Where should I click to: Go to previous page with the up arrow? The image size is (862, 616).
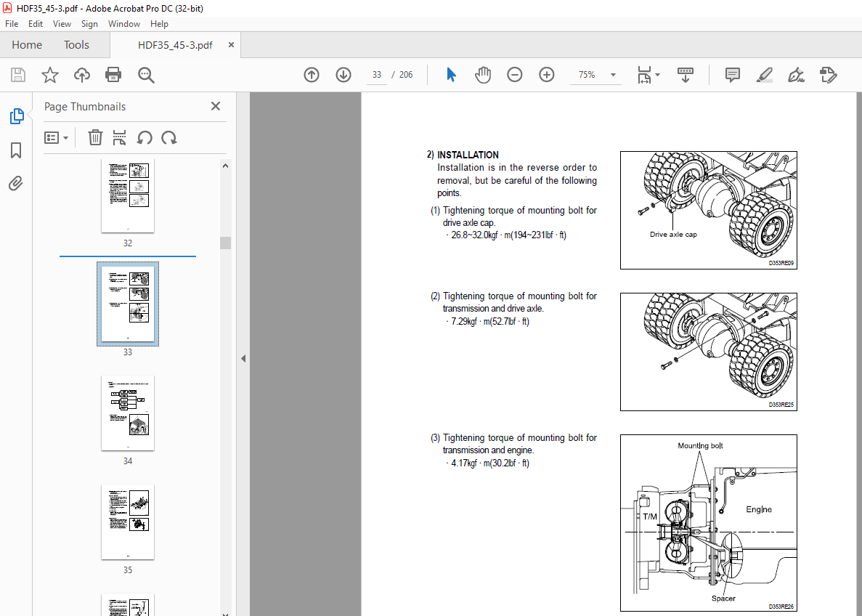pos(312,75)
